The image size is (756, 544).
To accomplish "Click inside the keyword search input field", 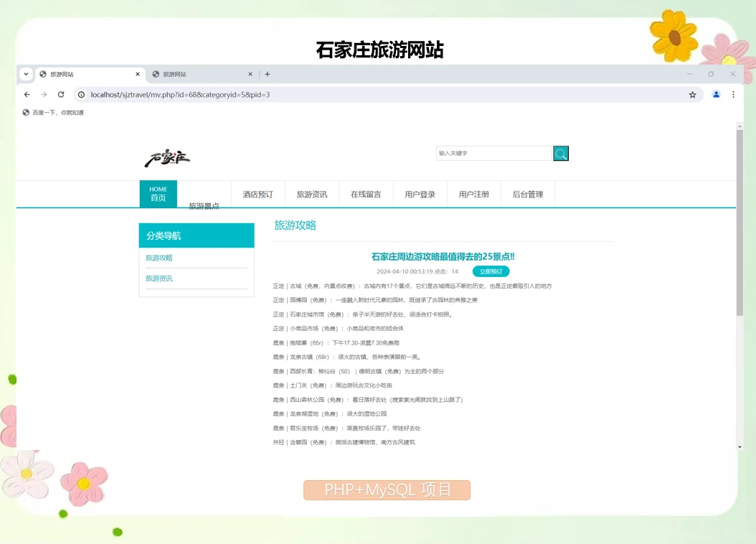I will pyautogui.click(x=493, y=153).
